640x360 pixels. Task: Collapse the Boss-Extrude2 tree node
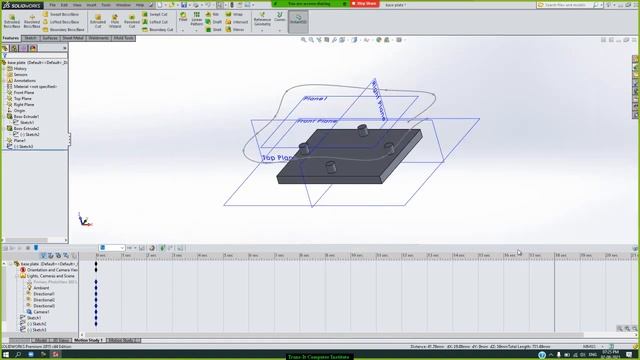coord(4,129)
